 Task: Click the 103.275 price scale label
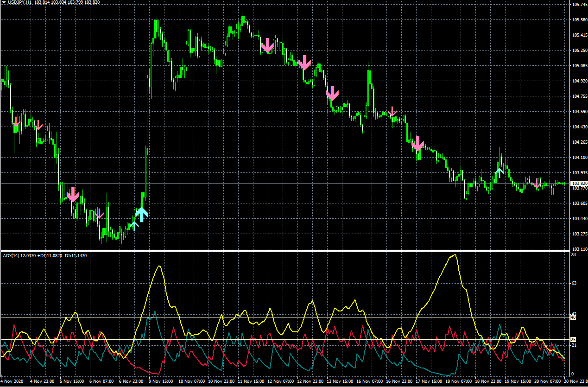(x=579, y=234)
